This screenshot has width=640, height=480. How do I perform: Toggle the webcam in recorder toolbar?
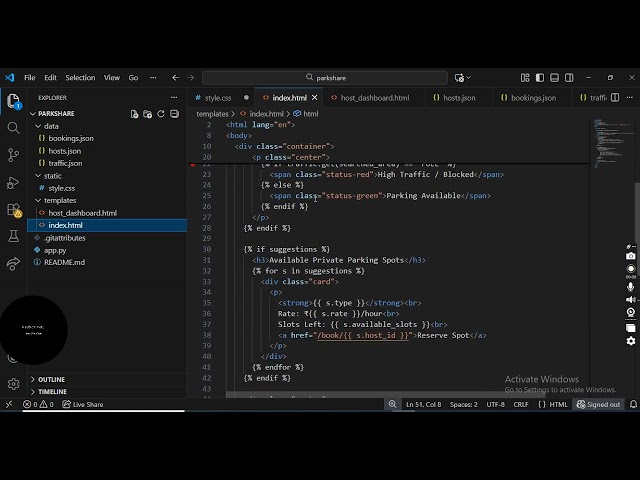point(631,313)
